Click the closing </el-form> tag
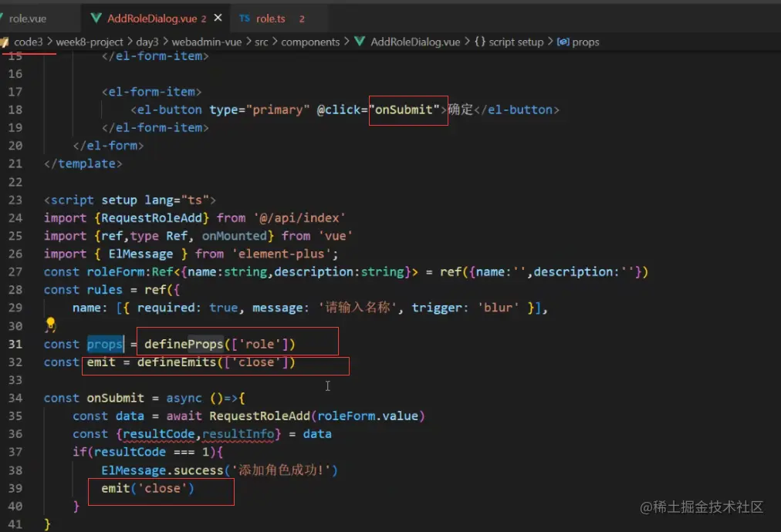Image resolution: width=781 pixels, height=532 pixels. (109, 146)
